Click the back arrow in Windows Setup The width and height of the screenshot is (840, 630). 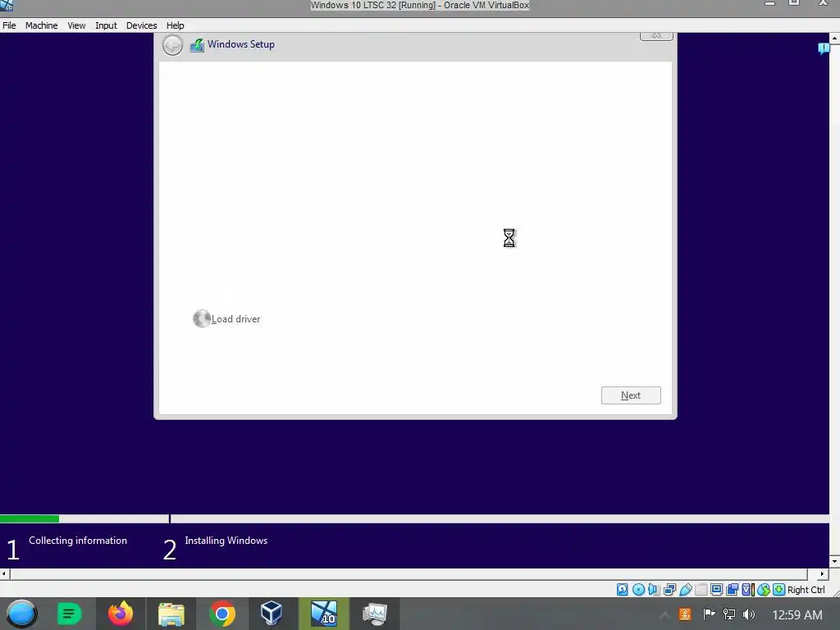coord(172,45)
